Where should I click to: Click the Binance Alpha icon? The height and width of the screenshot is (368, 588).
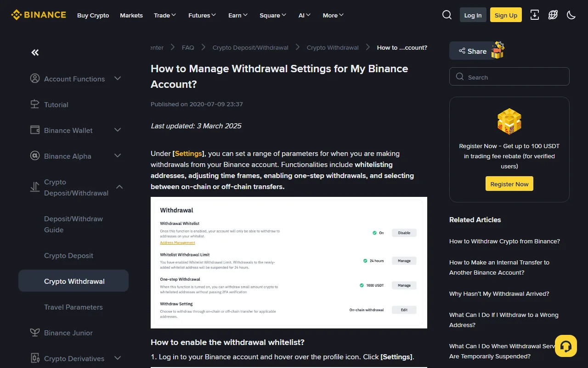point(35,156)
